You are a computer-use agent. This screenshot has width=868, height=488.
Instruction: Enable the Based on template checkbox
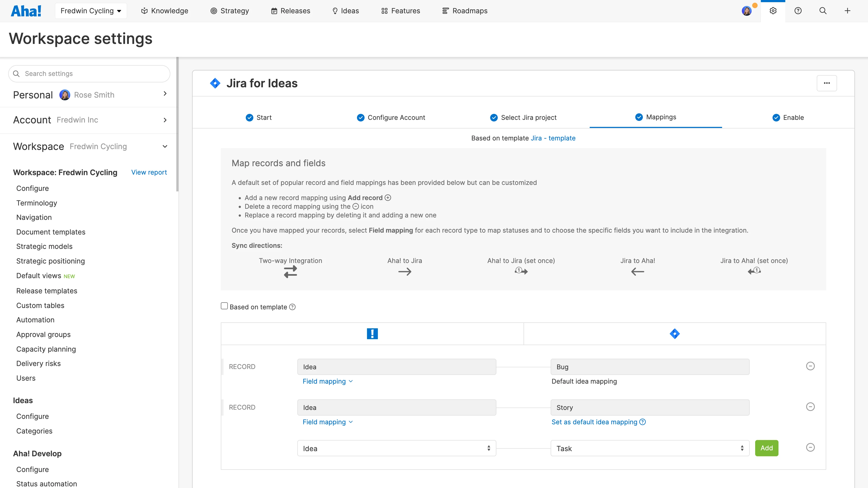224,306
